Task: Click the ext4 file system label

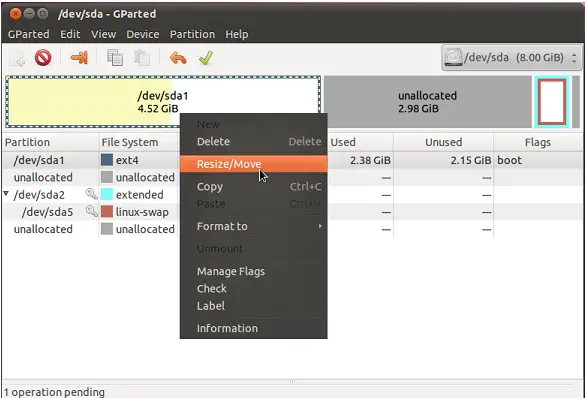Action: point(127,160)
